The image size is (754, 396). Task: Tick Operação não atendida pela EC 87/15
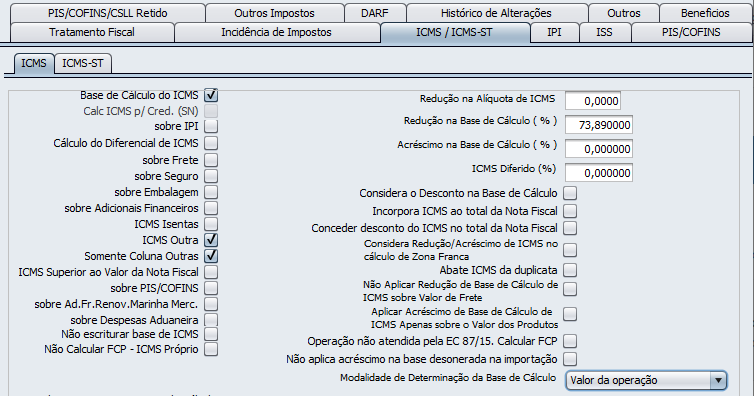pos(570,341)
